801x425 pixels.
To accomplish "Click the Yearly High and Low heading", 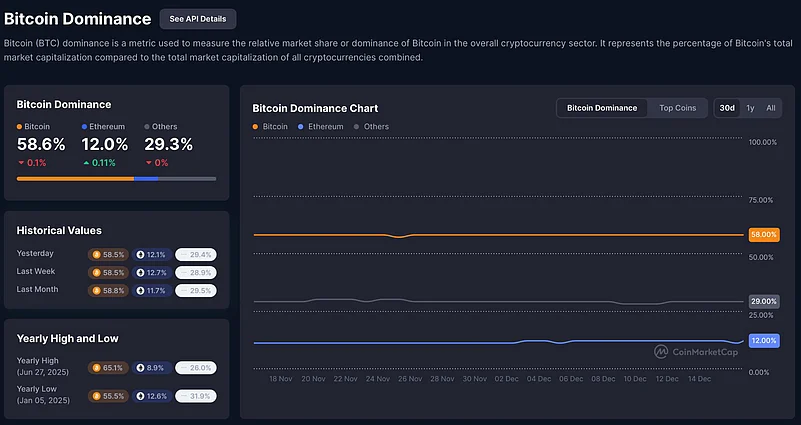I will pyautogui.click(x=67, y=339).
